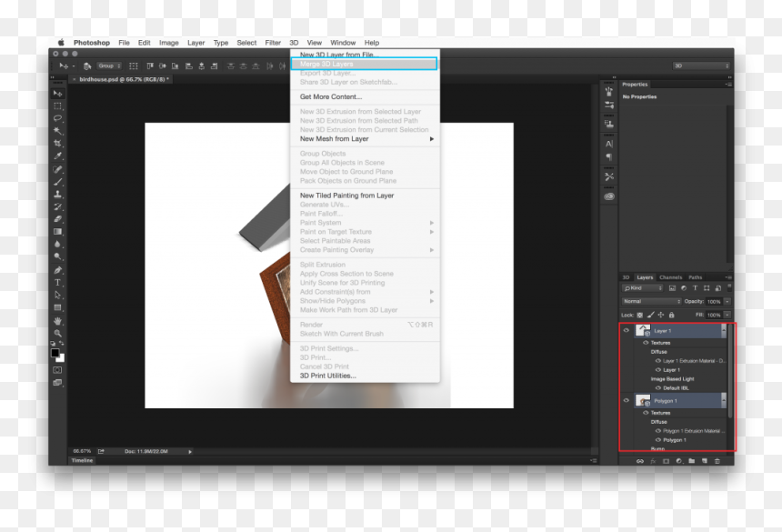Toggle Quick Mask mode icon
The width and height of the screenshot is (782, 532).
58,370
